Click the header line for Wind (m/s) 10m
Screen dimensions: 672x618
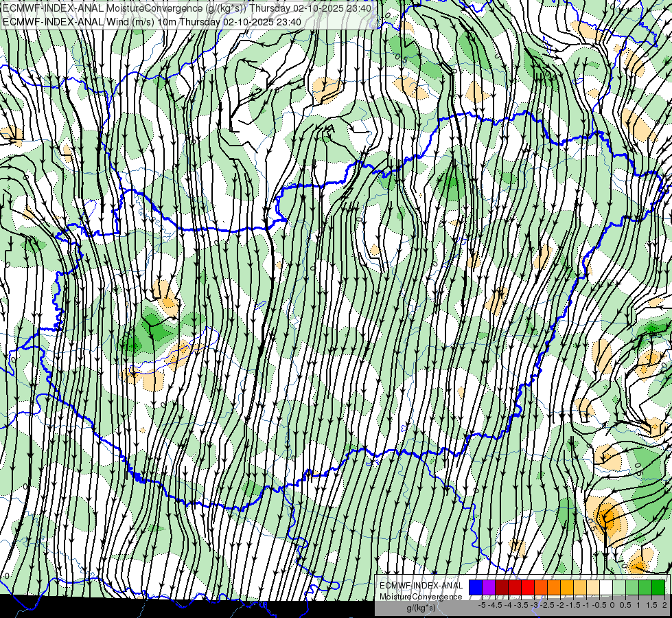pos(152,22)
